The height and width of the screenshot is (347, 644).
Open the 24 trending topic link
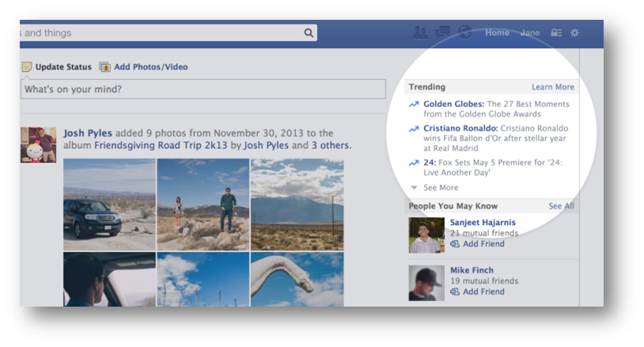coord(430,162)
